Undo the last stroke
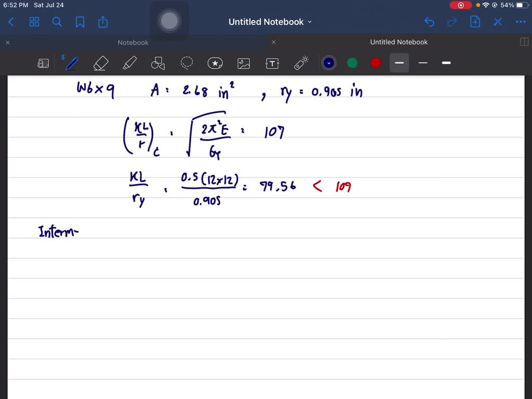The height and width of the screenshot is (399, 532). tap(429, 22)
